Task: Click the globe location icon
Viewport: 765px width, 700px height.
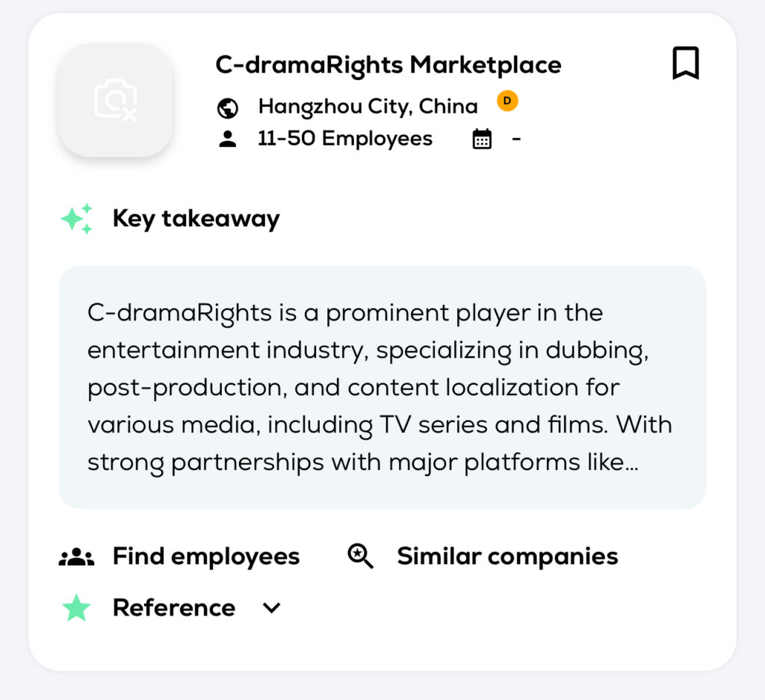Action: tap(227, 108)
